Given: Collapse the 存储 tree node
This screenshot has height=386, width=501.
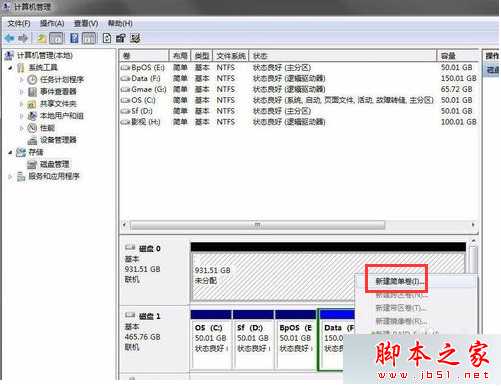Looking at the screenshot, I should [x=11, y=152].
